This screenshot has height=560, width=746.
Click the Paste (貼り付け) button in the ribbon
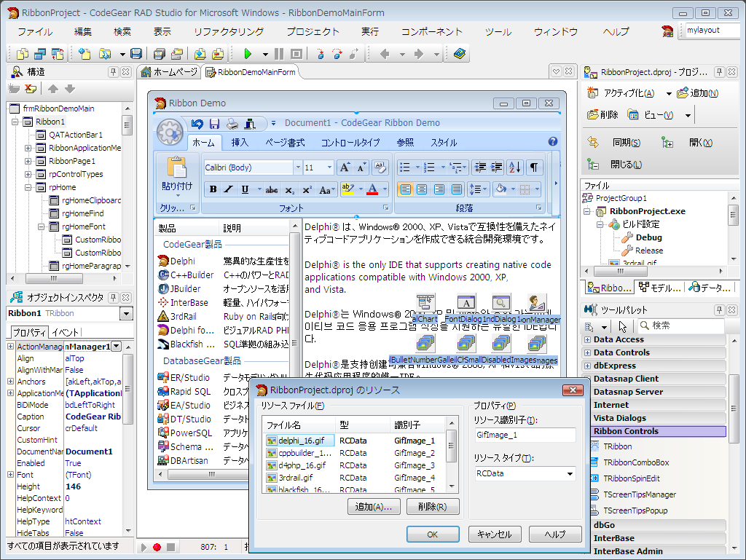coord(177,176)
